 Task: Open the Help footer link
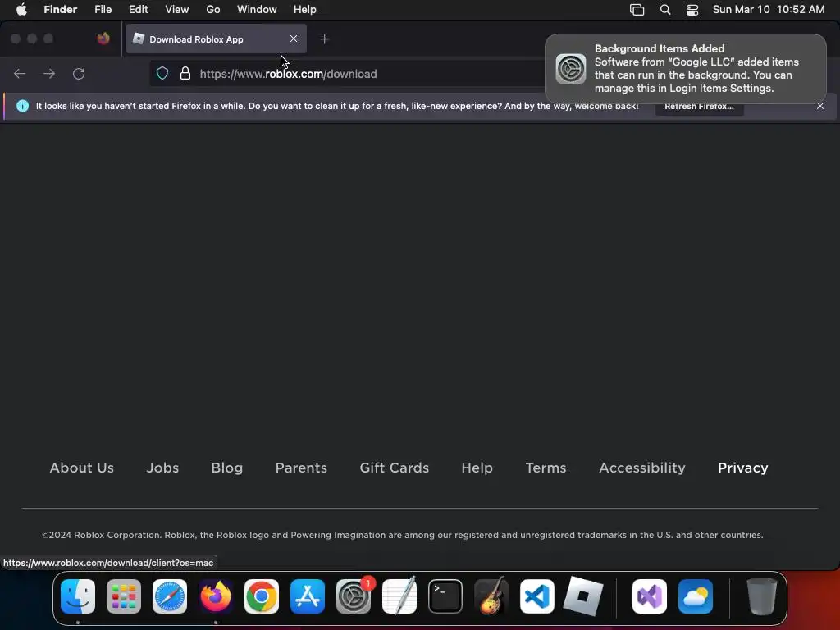[x=477, y=468]
